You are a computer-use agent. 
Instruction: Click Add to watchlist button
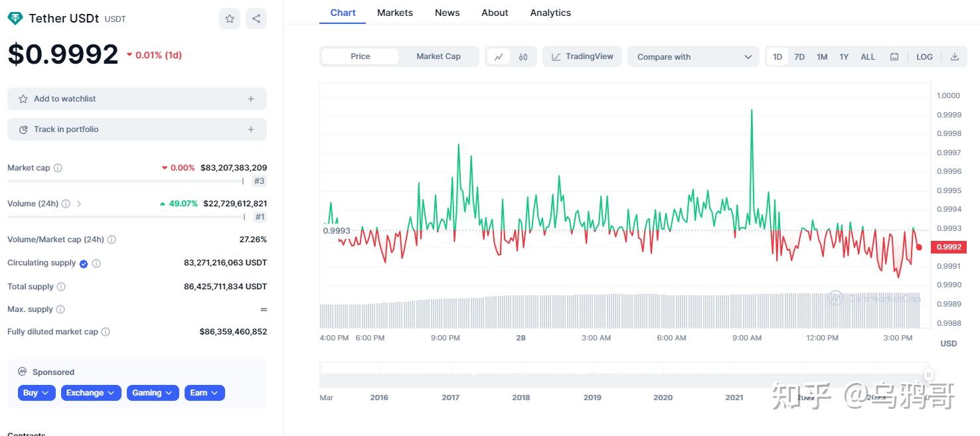pos(137,99)
